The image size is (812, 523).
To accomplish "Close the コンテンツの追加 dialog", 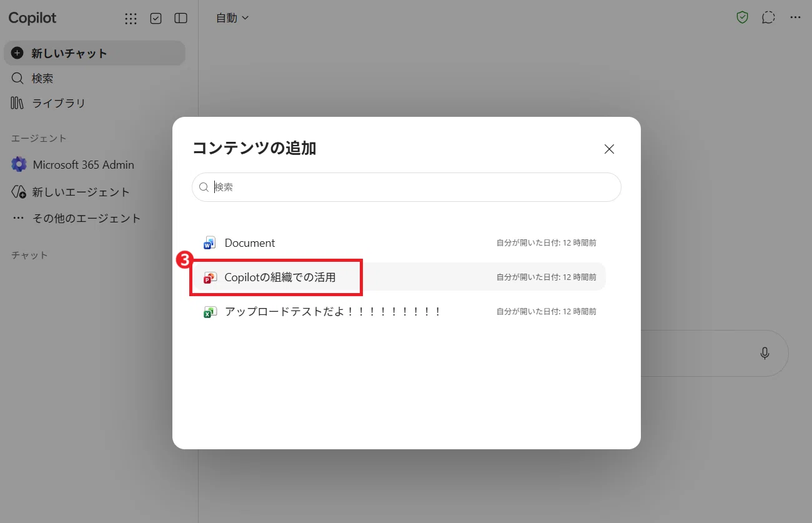I will [x=609, y=149].
